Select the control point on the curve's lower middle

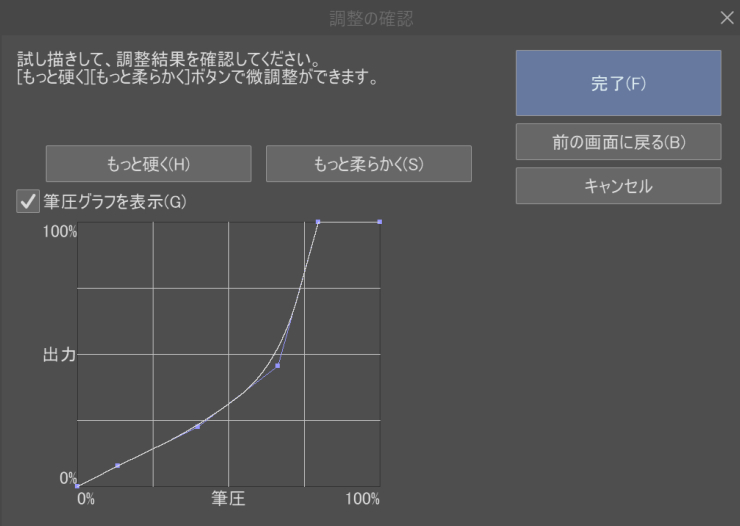coord(198,426)
